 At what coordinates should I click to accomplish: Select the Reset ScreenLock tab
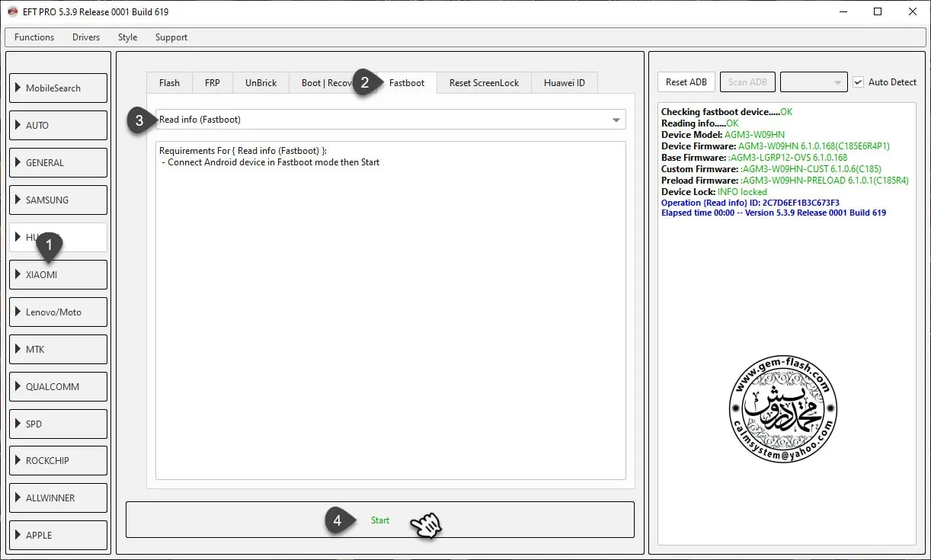[x=484, y=83]
